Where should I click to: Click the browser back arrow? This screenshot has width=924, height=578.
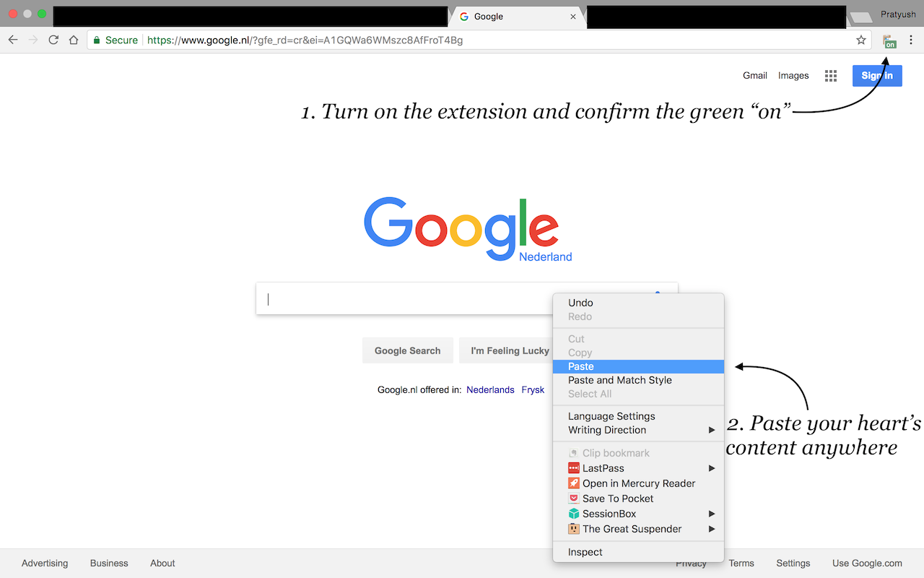[12, 40]
